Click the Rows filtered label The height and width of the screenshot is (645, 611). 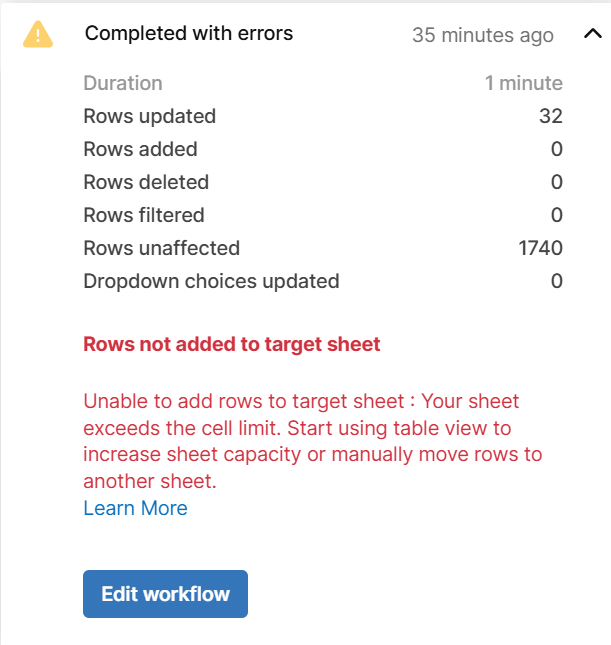point(144,215)
